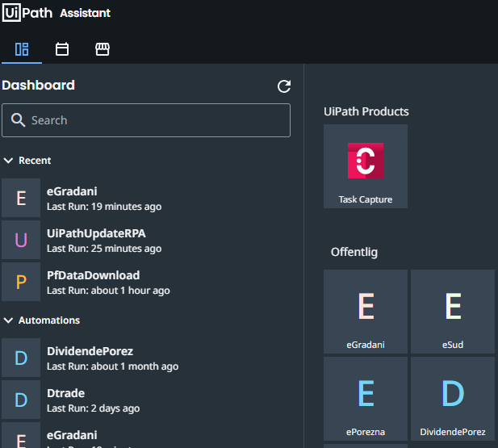Open the ePorezna tile

point(366,399)
